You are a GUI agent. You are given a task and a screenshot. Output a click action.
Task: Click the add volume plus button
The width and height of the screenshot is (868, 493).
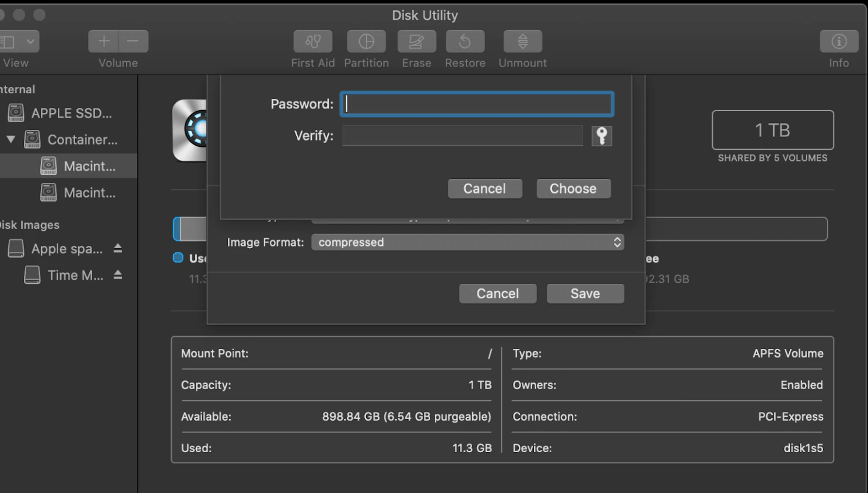[104, 41]
